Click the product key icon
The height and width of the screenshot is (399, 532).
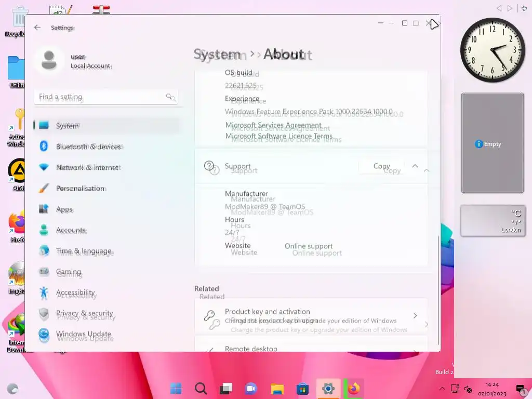point(209,315)
